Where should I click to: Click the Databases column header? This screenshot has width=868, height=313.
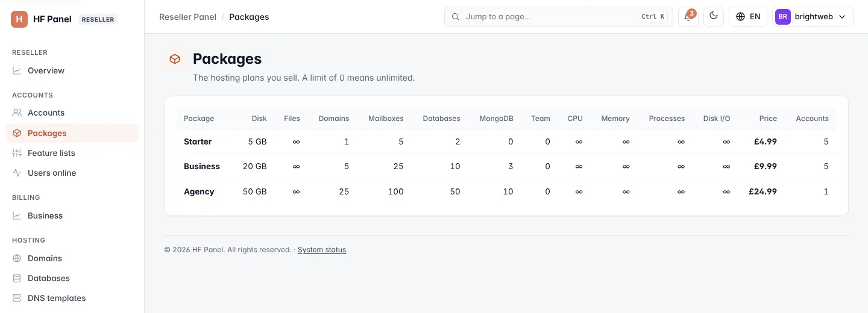[441, 119]
